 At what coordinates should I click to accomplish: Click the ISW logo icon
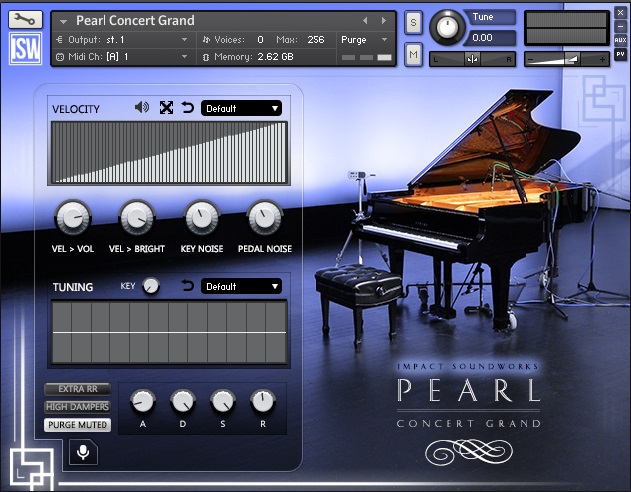point(25,50)
